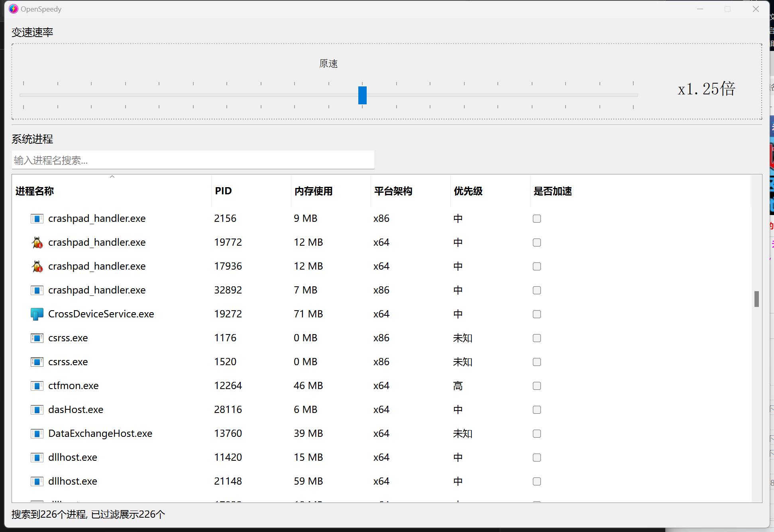Image resolution: width=774 pixels, height=532 pixels.
Task: Click the 平台架构 column header
Action: [x=393, y=191]
